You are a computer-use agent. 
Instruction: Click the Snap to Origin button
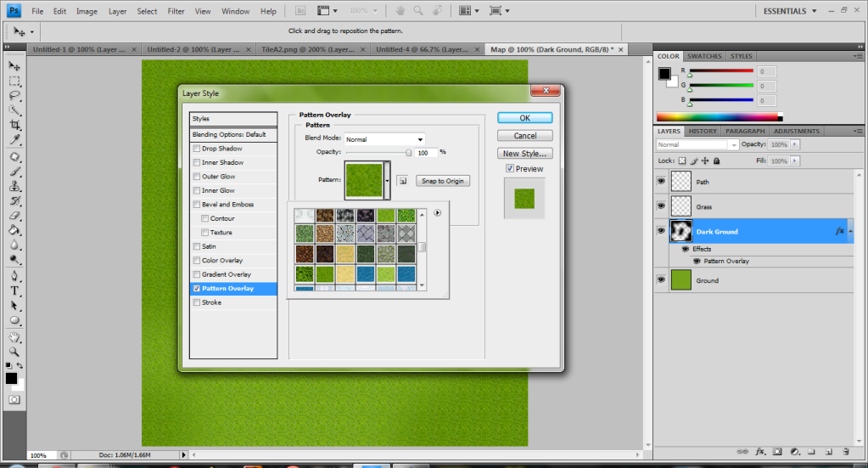pyautogui.click(x=443, y=181)
